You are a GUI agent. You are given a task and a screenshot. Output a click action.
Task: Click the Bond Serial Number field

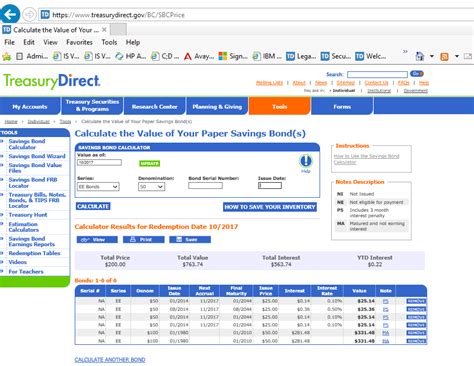205,186
